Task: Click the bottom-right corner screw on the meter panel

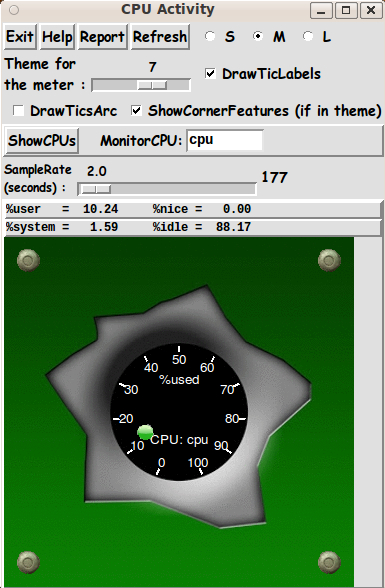Action: pos(329,562)
